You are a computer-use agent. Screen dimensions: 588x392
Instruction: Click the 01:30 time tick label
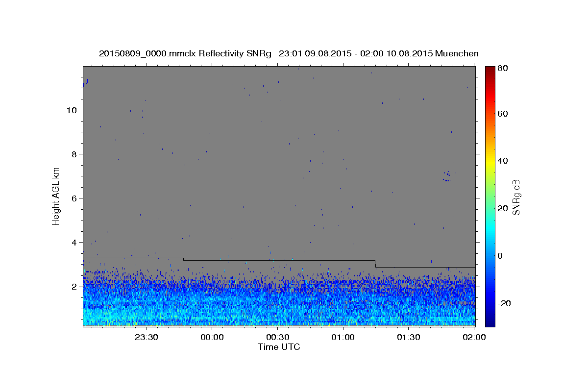click(x=409, y=337)
